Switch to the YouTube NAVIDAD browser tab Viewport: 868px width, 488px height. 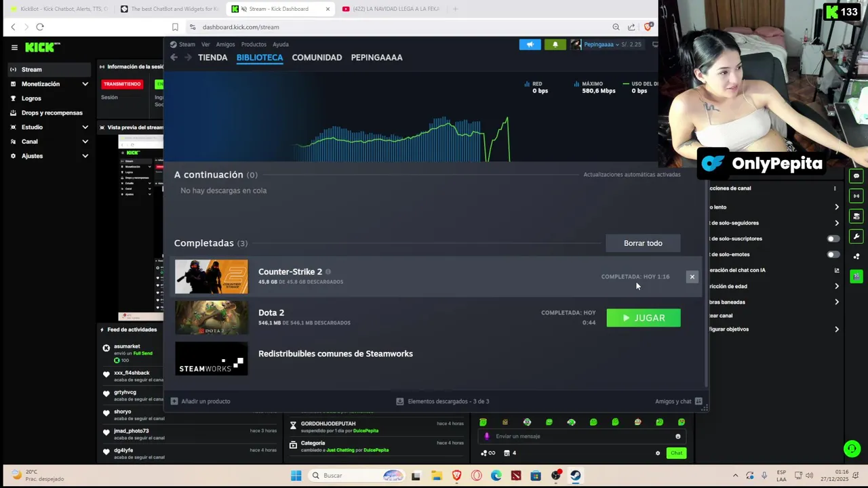[x=392, y=9]
